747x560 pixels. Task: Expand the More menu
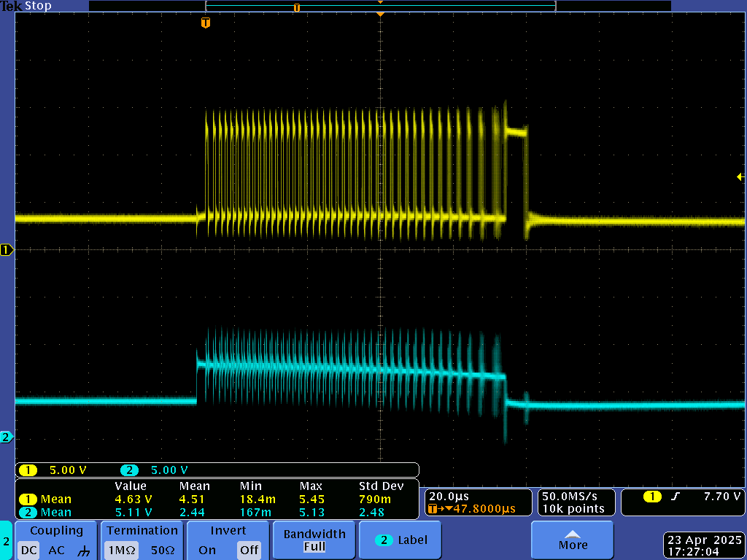[x=573, y=540]
